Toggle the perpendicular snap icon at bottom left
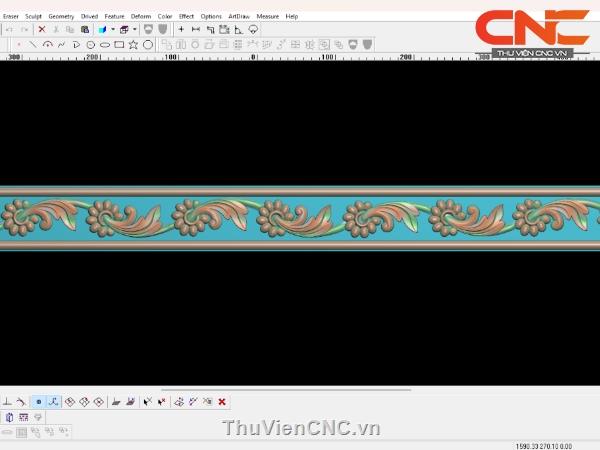 8,402
